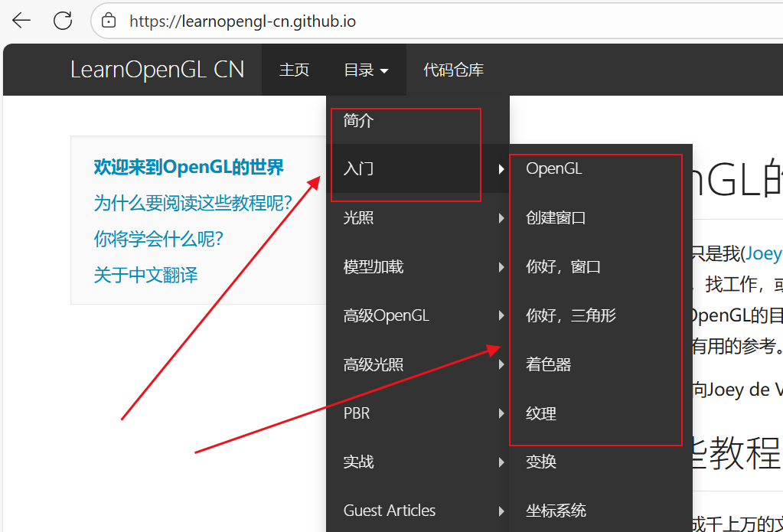Expand the Guest Articles submenu
This screenshot has width=783, height=532.
(418, 510)
